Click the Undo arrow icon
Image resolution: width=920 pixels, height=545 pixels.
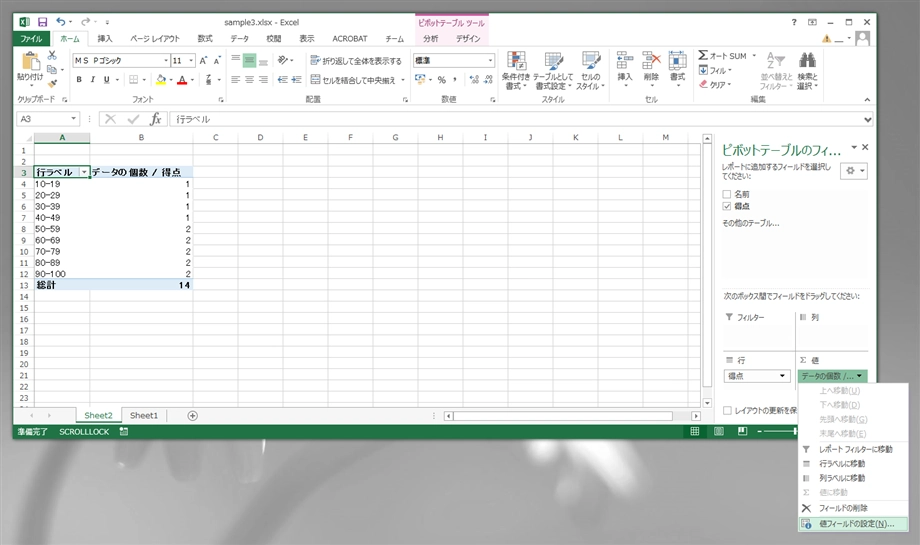[60, 22]
